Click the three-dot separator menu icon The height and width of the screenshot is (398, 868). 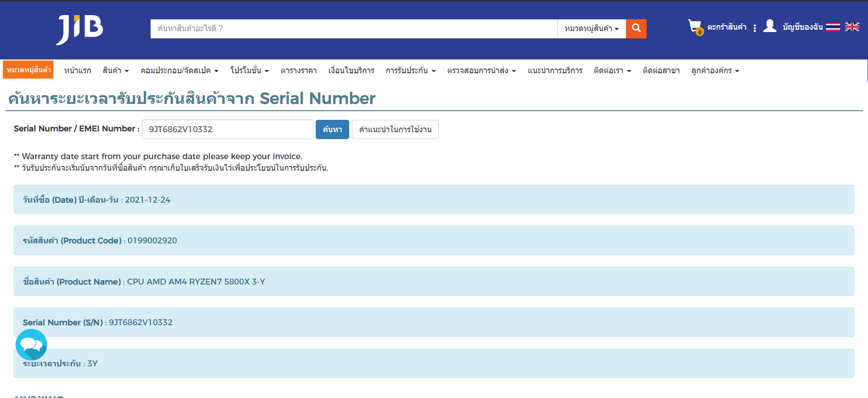pyautogui.click(x=755, y=28)
